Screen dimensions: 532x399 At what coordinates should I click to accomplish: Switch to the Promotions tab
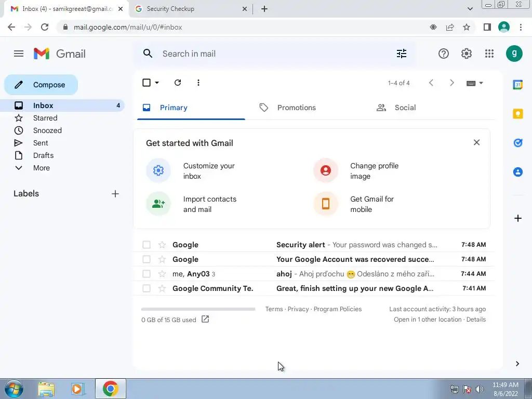297,108
